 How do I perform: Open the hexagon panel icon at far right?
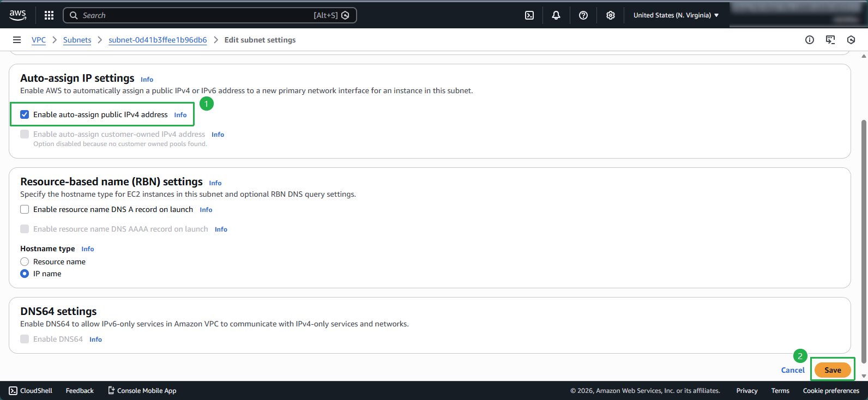(851, 40)
